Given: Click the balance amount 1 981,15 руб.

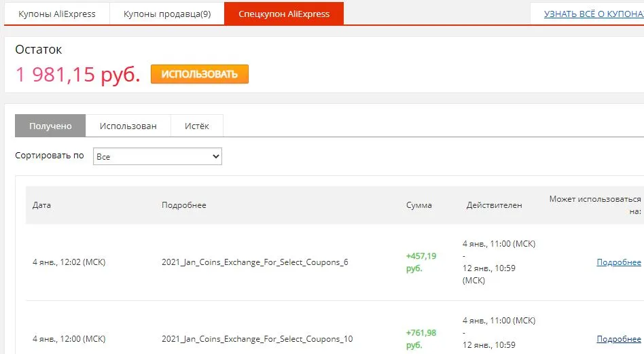Looking at the screenshot, I should point(77,74).
